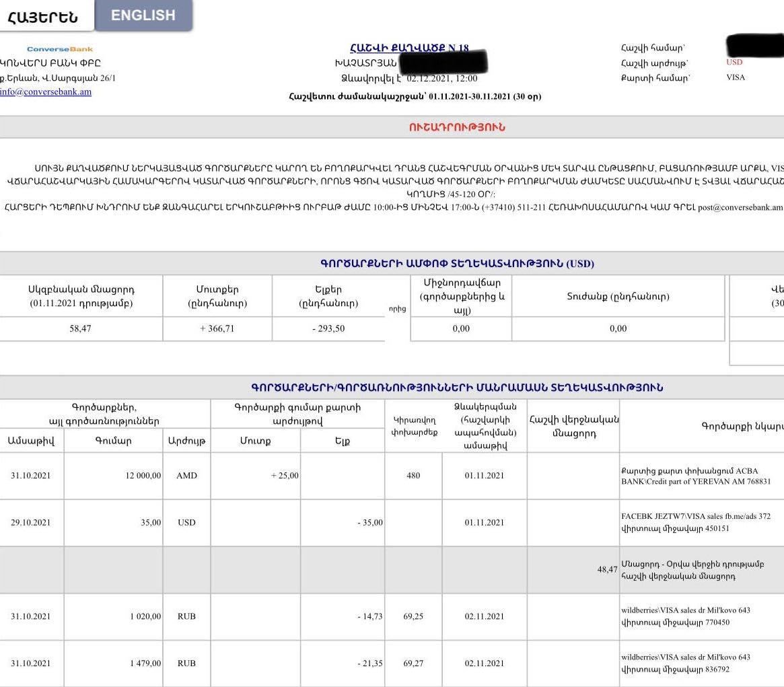Click the VISA card value
Image resolution: width=784 pixels, height=687 pixels.
pos(736,77)
